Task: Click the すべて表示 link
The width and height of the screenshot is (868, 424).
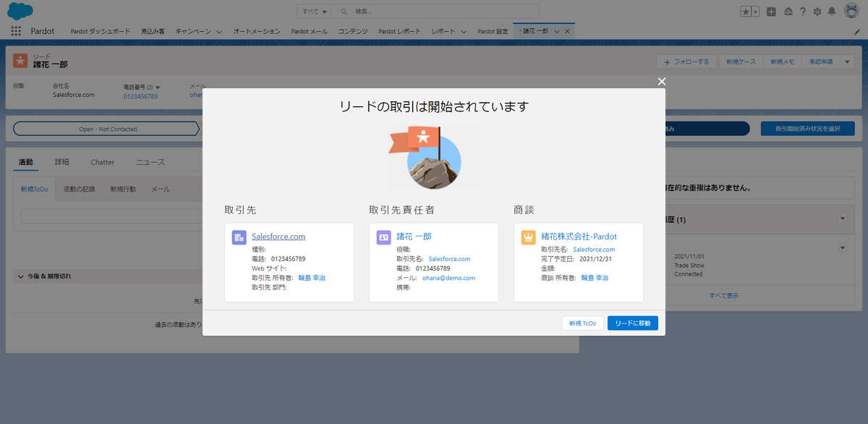Action: [724, 295]
